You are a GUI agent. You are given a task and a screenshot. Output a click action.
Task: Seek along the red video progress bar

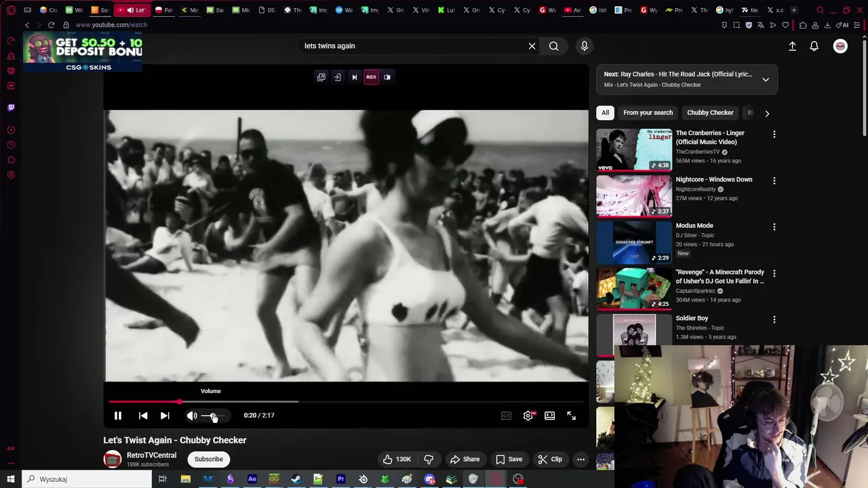(346, 402)
